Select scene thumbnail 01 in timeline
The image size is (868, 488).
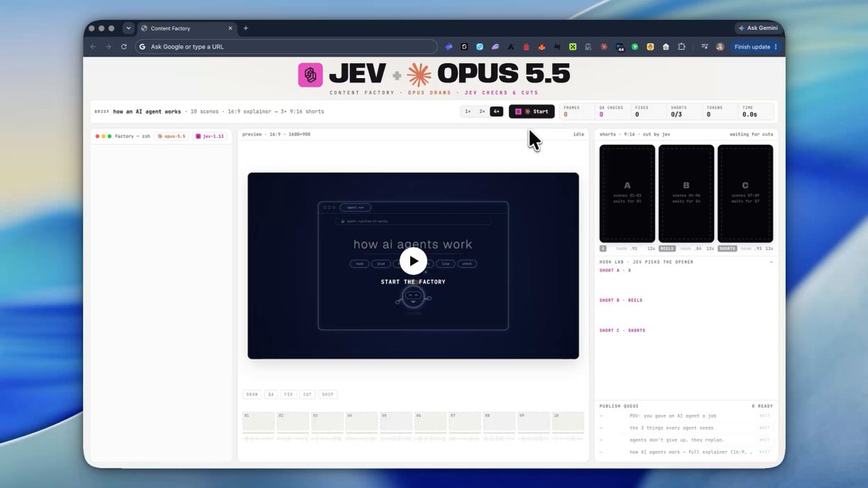258,422
